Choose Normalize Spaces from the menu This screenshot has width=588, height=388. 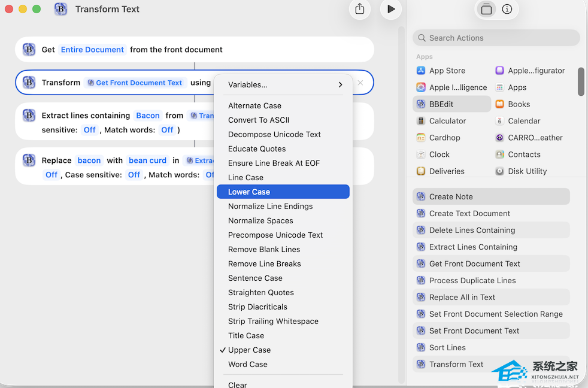pos(283,220)
